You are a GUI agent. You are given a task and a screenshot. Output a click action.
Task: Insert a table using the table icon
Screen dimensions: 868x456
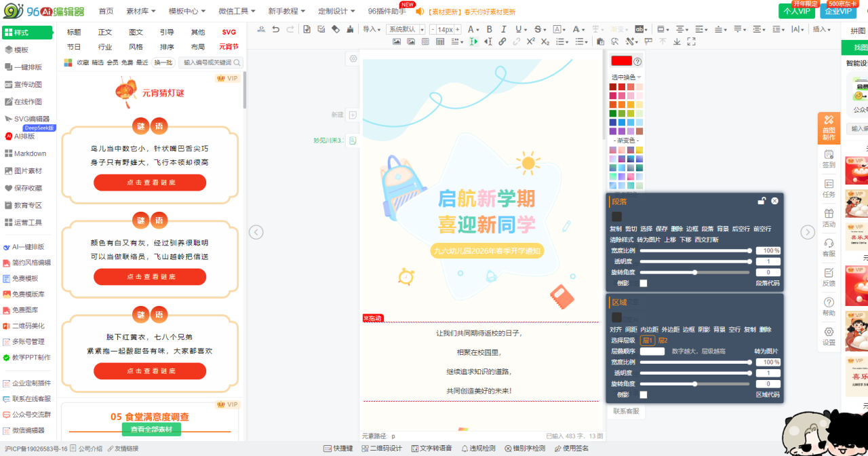point(440,41)
